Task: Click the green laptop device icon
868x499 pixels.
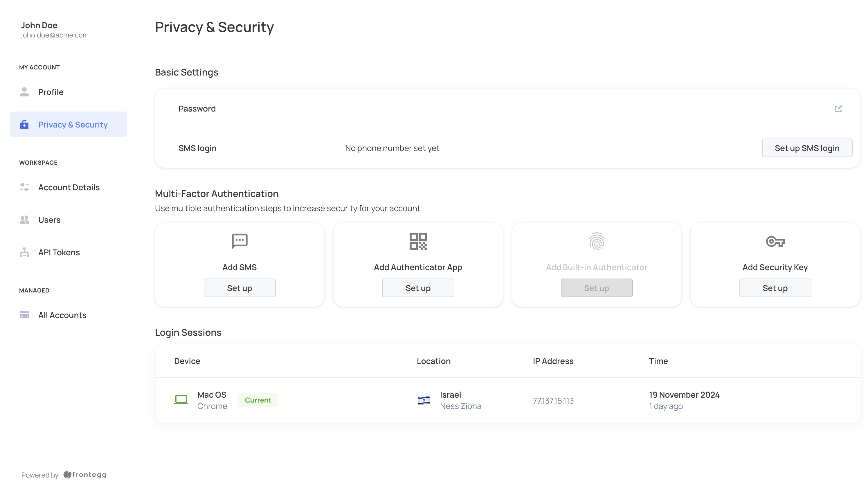Action: coord(181,400)
